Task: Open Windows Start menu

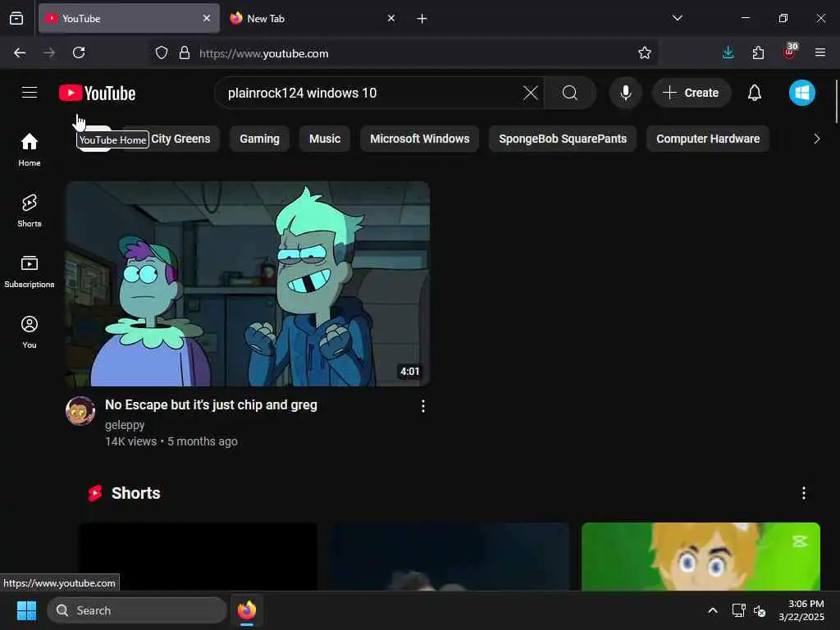Action: [26, 610]
